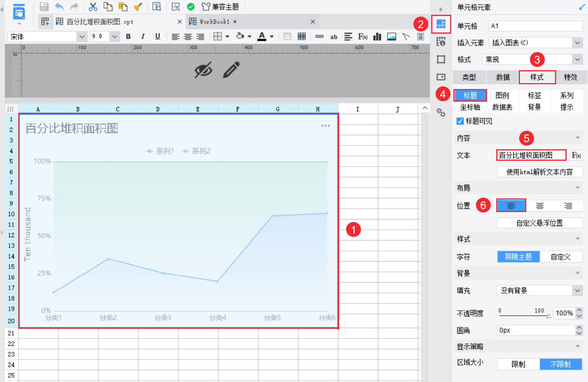Click the pencil edit chart icon
Viewport: 588px width, 382px height.
(x=232, y=70)
